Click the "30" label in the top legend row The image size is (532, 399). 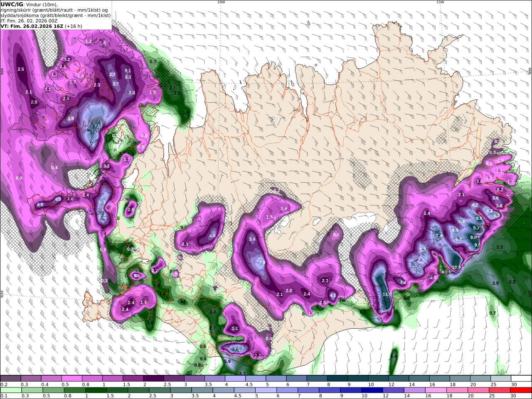click(x=514, y=384)
